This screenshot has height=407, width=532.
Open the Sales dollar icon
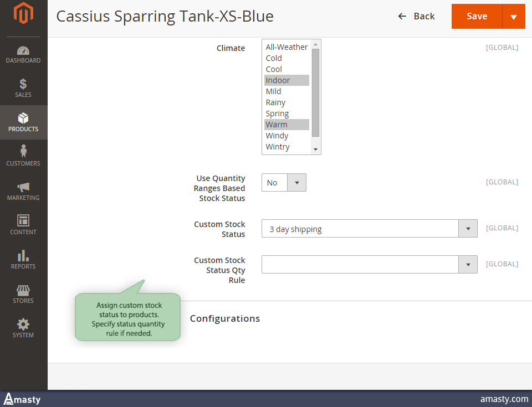coord(23,84)
